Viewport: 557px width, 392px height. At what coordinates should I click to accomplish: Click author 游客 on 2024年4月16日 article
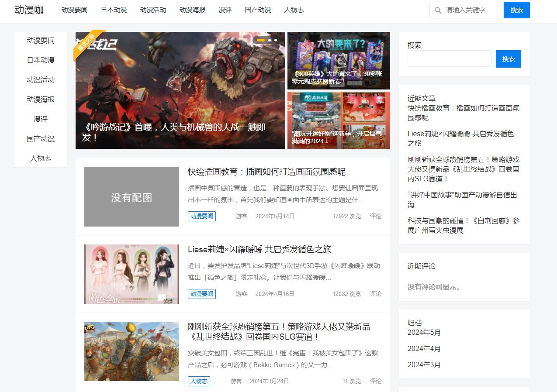242,294
